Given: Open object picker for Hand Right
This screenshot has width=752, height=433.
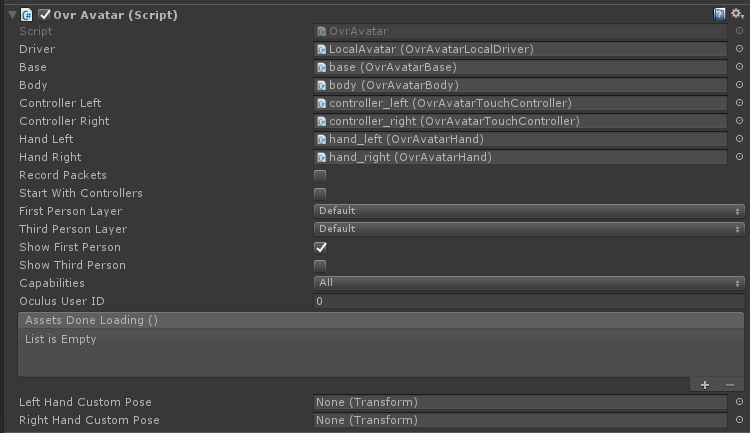Looking at the screenshot, I should tap(739, 157).
